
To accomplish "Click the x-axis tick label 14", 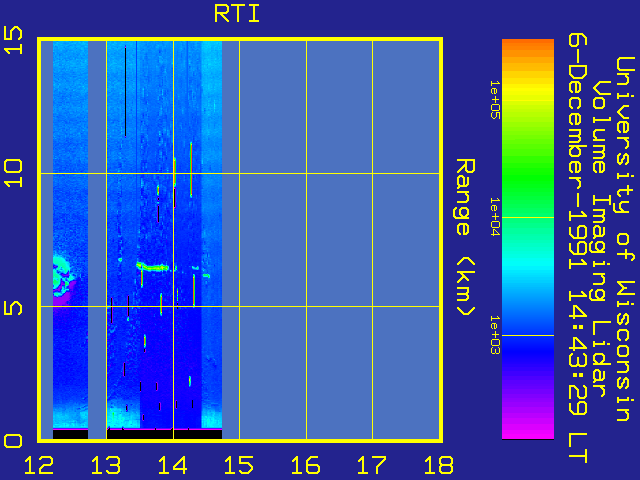I will (173, 465).
